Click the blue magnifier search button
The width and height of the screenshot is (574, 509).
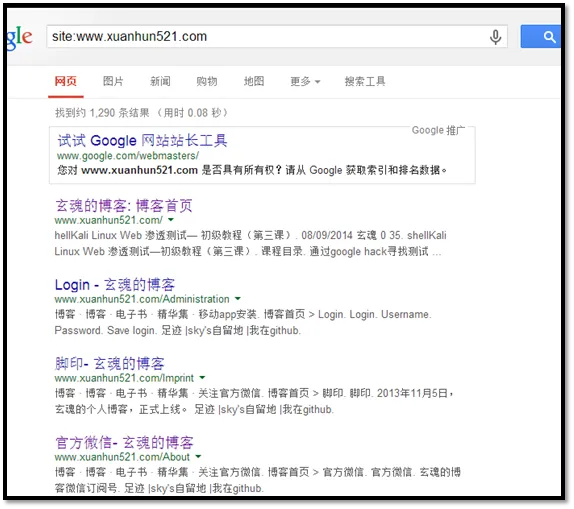tap(541, 37)
